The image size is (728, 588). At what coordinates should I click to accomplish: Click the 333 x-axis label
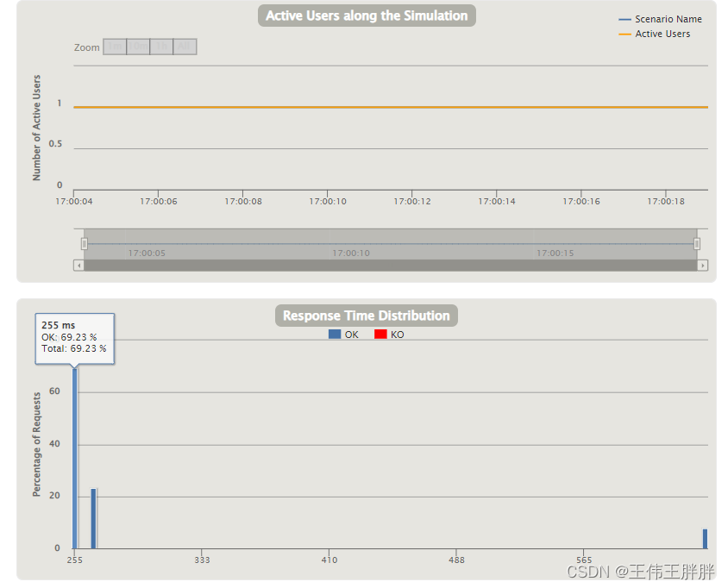pos(202,560)
